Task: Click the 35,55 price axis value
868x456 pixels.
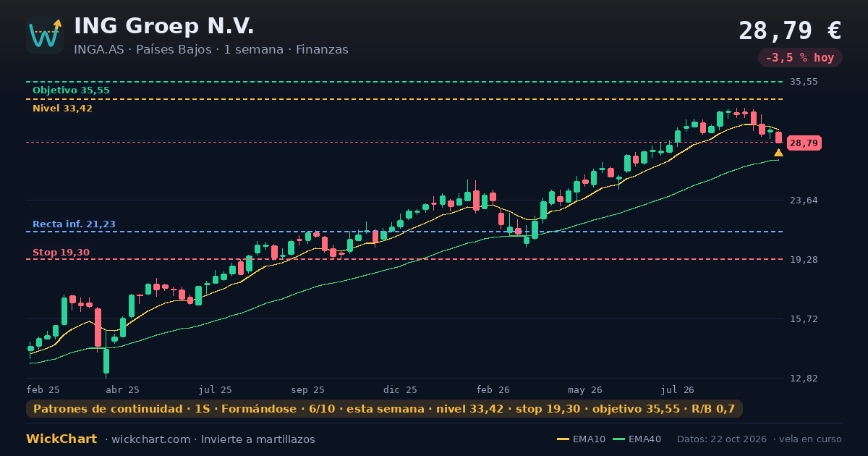Action: click(x=804, y=82)
